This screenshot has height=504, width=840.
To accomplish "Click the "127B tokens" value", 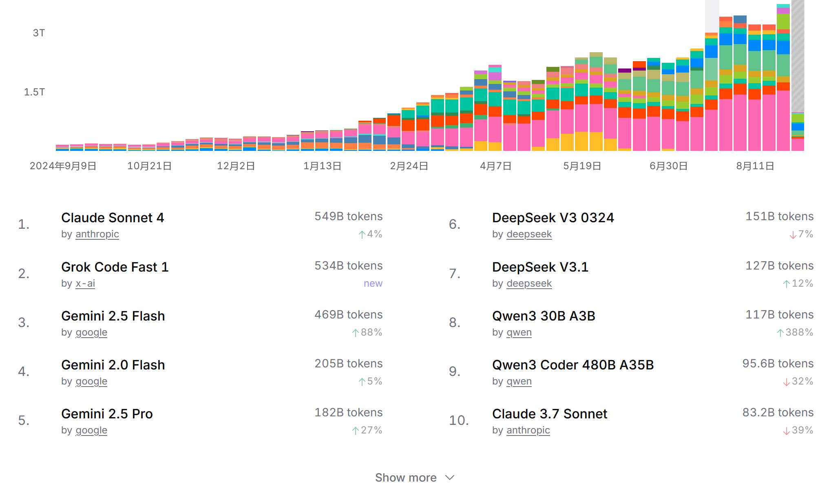I will point(780,266).
